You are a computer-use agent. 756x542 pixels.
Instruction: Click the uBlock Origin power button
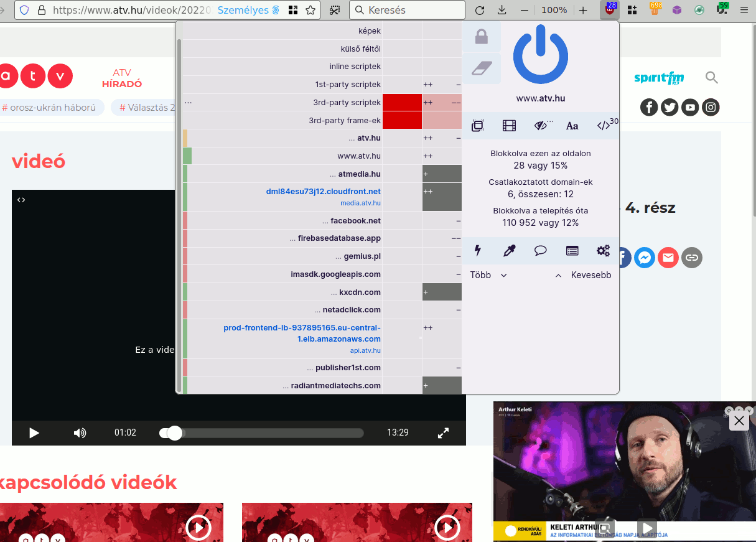(541, 54)
